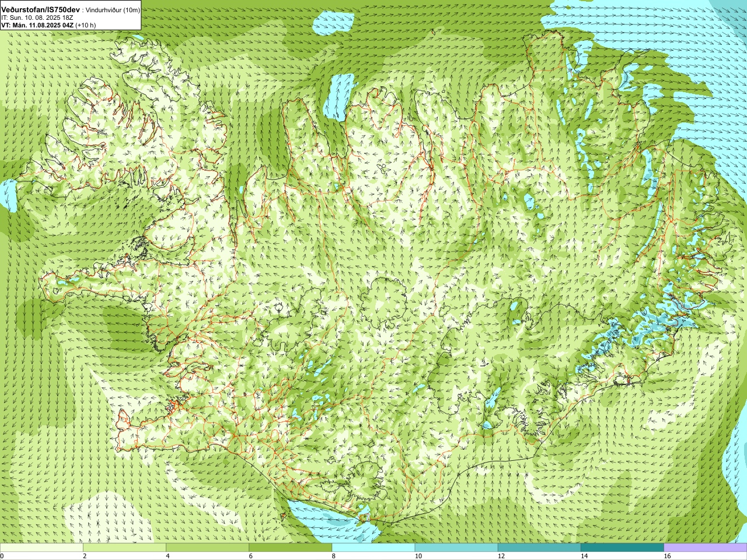747x560 pixels.
Task: Click the legend scale number '6'
Action: (251, 556)
